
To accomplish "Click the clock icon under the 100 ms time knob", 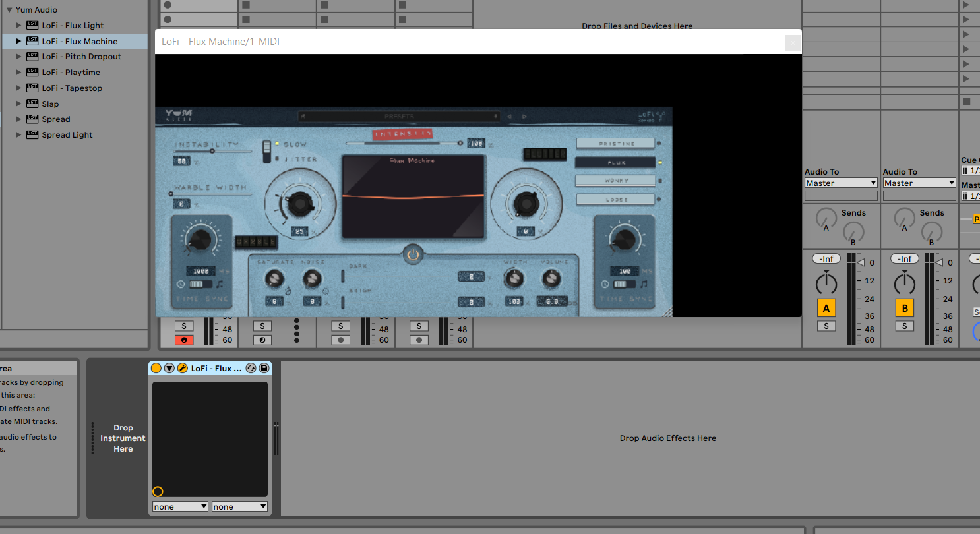I will coord(605,284).
